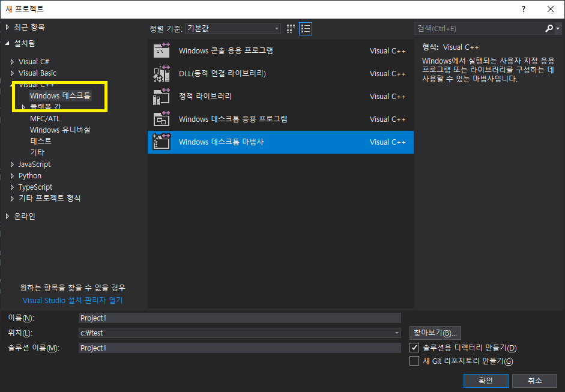This screenshot has width=565, height=392.
Task: Click the 찾아보기(B)... button
Action: (x=435, y=333)
